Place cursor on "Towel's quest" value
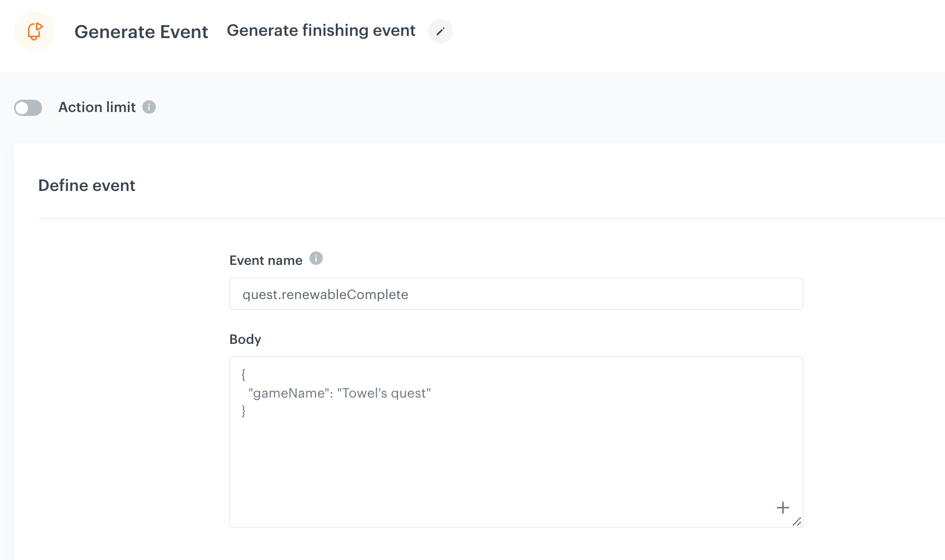This screenshot has height=560, width=945. (384, 393)
